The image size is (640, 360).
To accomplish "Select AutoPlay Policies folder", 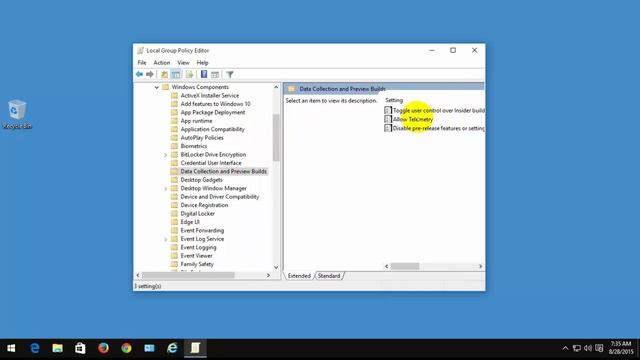I will 202,138.
